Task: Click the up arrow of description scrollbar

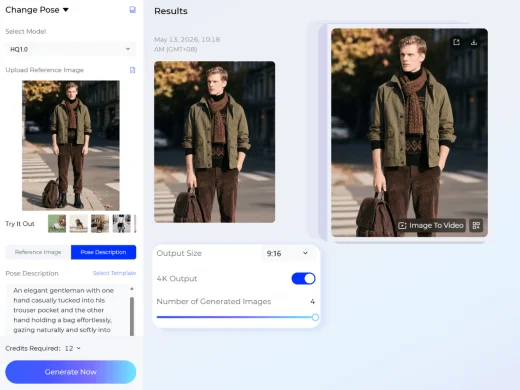Action: pos(132,289)
